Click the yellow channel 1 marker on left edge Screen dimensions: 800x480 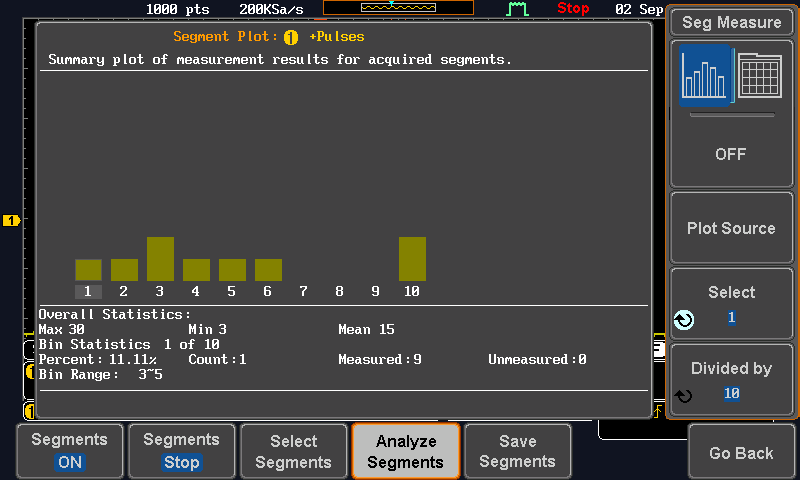(x=11, y=220)
